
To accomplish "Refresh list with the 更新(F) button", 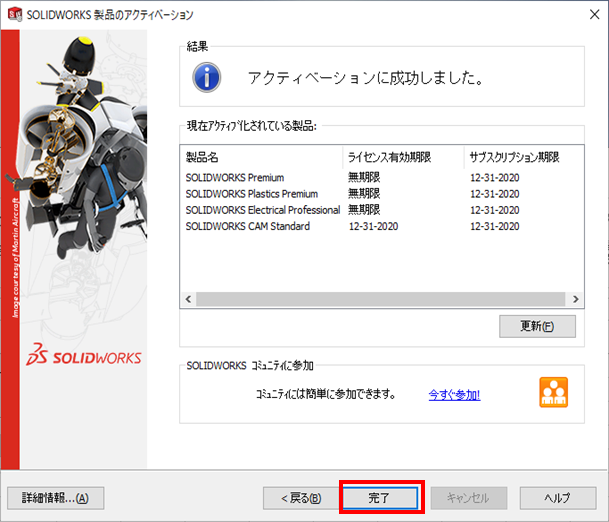I will [537, 326].
